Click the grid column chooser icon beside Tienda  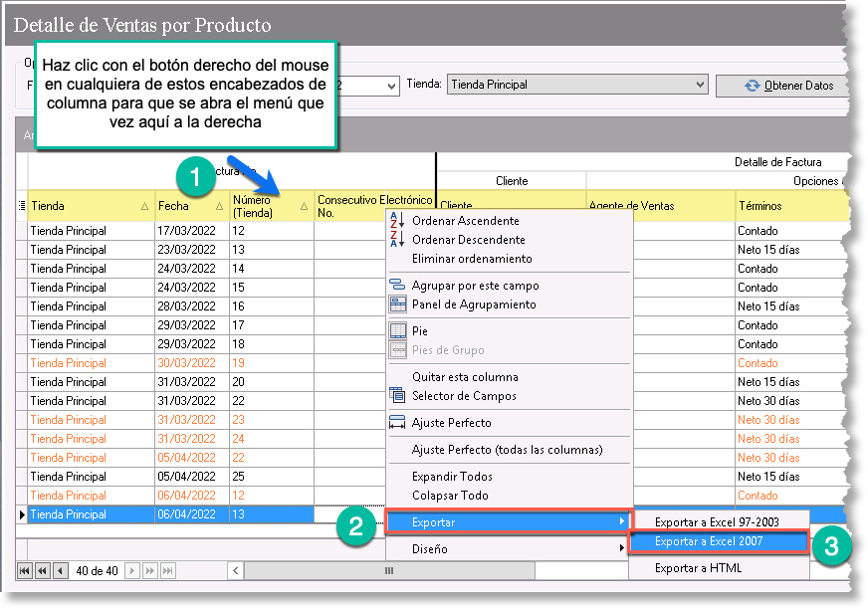(22, 206)
